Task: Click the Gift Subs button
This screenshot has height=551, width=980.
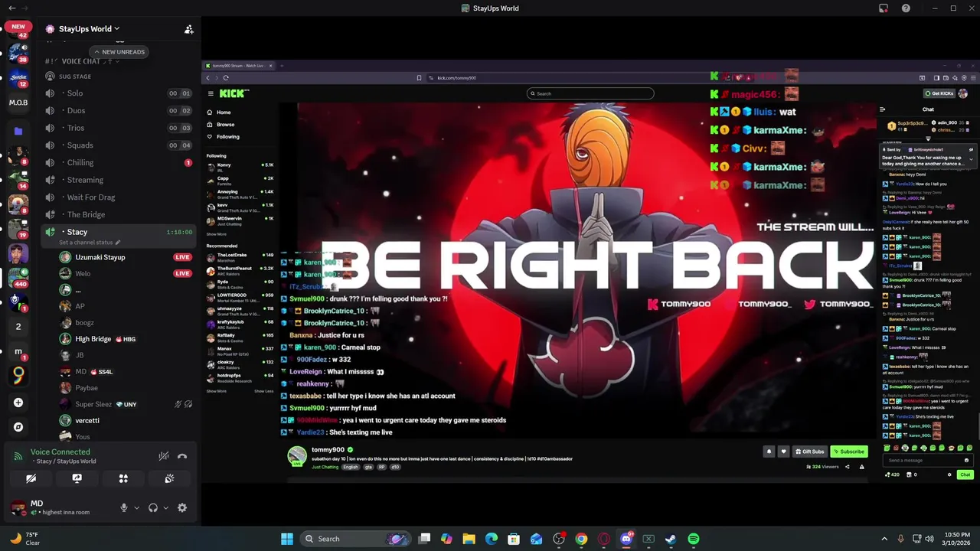Action: [809, 452]
